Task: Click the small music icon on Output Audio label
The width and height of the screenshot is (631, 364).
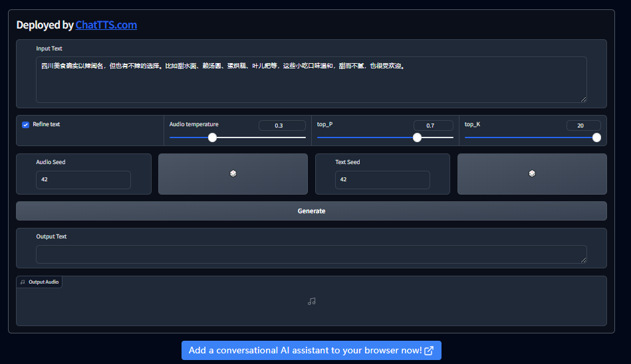Action: point(23,282)
